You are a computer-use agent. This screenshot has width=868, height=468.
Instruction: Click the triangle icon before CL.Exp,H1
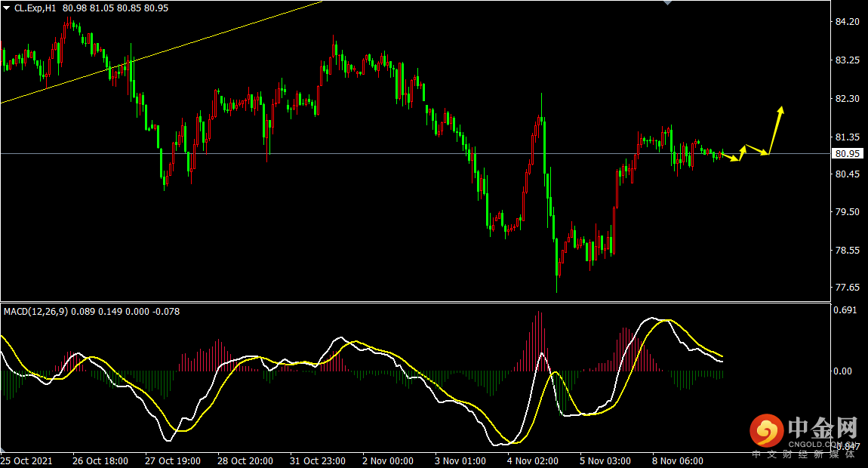tap(7, 8)
